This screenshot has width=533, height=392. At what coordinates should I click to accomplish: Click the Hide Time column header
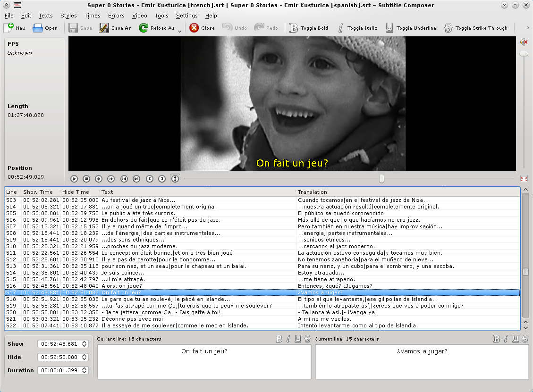click(79, 192)
